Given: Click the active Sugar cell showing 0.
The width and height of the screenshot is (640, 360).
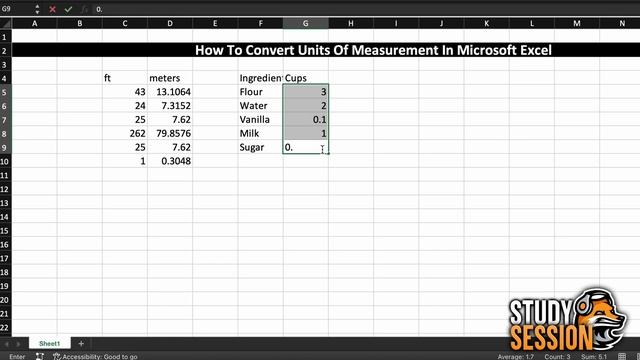Looking at the screenshot, I should 305,147.
